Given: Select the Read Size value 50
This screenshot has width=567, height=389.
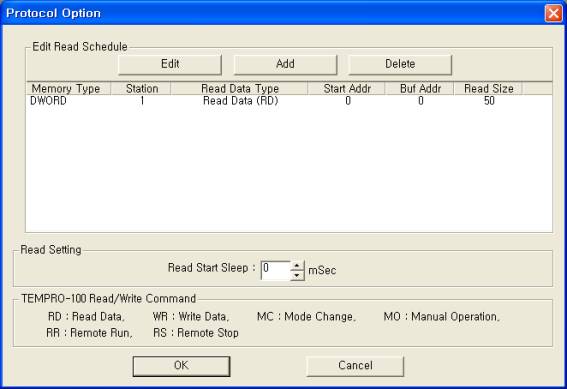Looking at the screenshot, I should (x=489, y=101).
